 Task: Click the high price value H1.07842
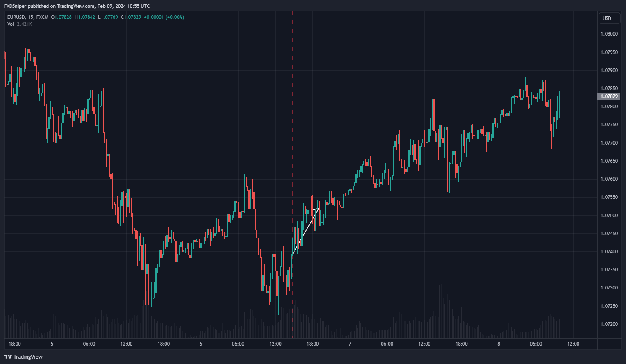coord(85,17)
